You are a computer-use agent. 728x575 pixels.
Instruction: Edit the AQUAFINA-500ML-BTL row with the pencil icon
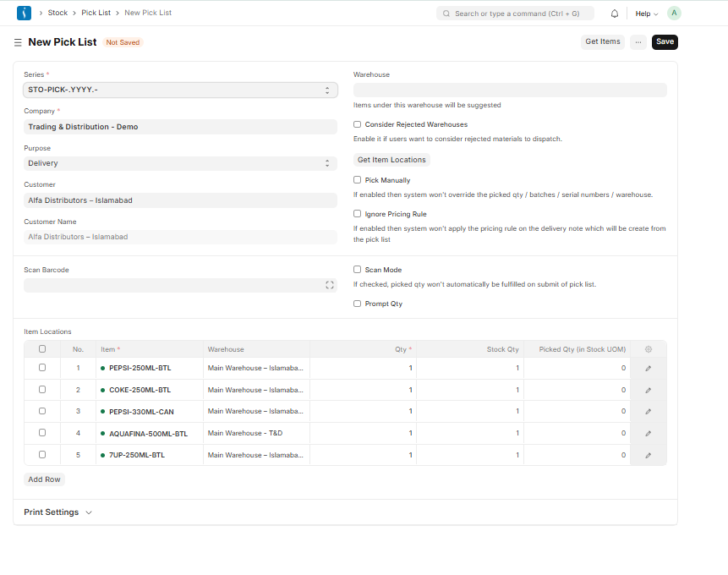pyautogui.click(x=648, y=433)
